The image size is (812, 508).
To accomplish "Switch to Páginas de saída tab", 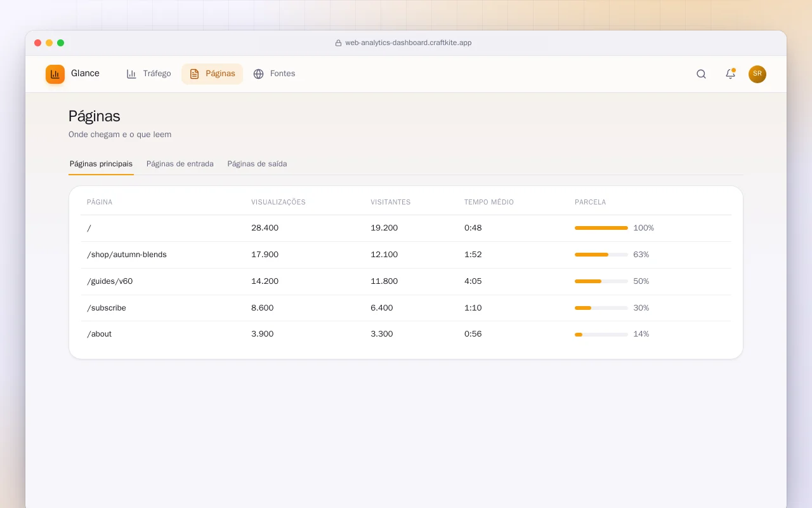I will (x=257, y=164).
